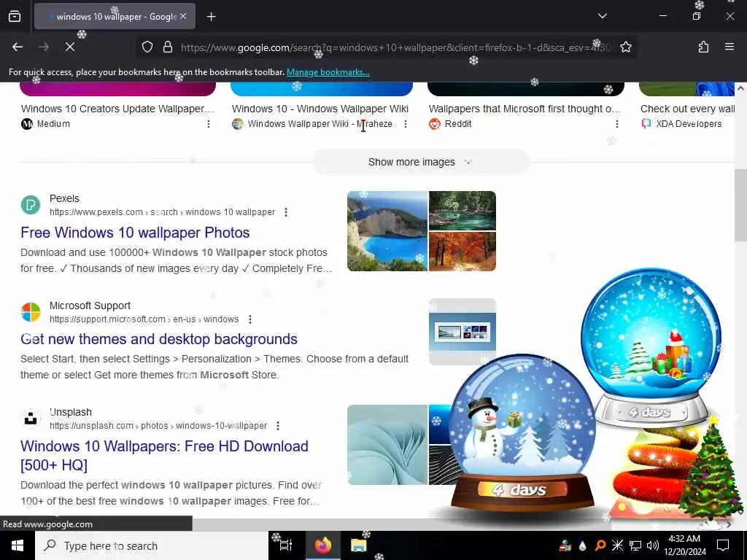Open the Reddit wallpapers image result
Screen dimensions: 747x560
pos(525,109)
